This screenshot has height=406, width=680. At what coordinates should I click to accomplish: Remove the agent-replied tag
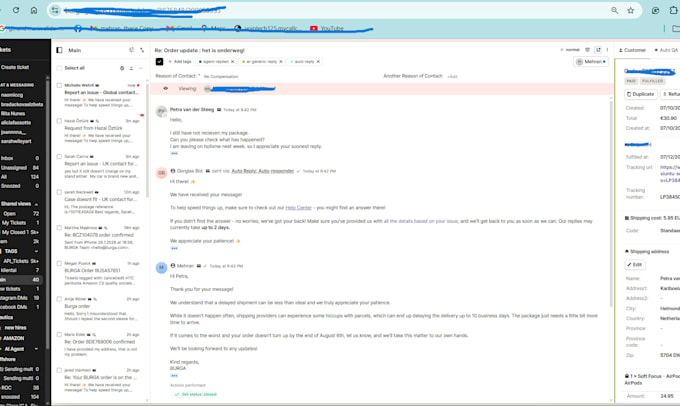click(x=232, y=62)
